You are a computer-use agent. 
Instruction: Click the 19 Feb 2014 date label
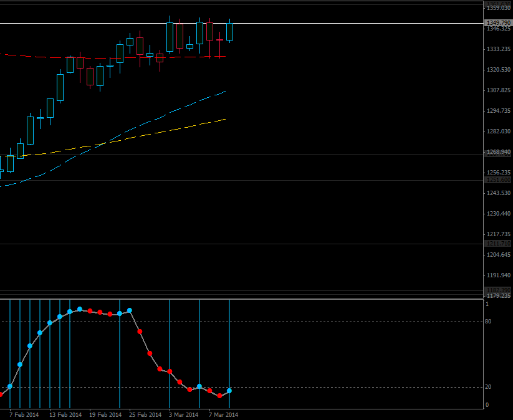click(105, 415)
